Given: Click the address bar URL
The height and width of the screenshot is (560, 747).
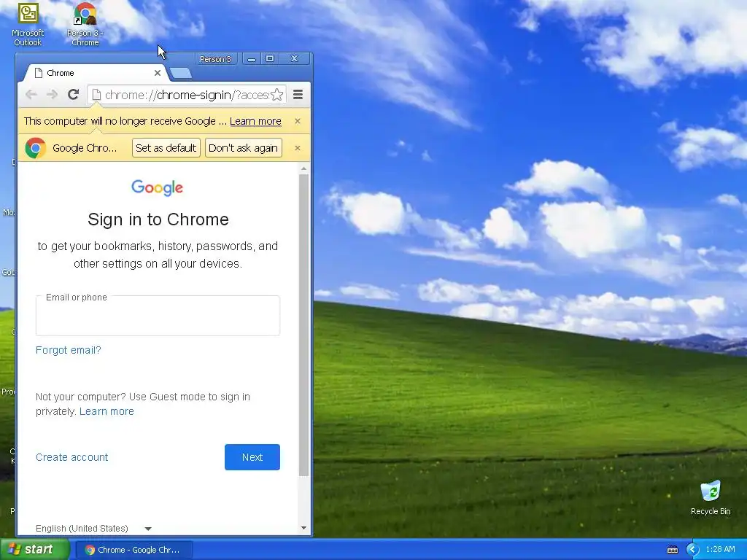Looking at the screenshot, I should (x=187, y=95).
